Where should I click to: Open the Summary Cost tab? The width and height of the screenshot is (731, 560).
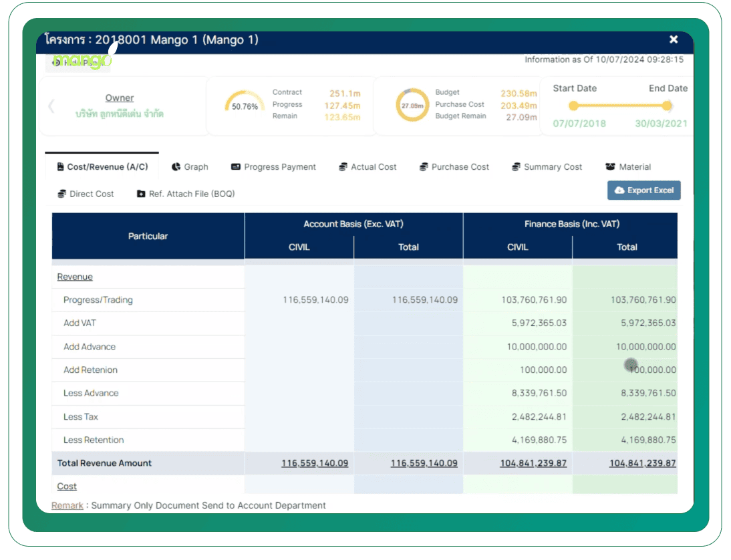point(552,167)
